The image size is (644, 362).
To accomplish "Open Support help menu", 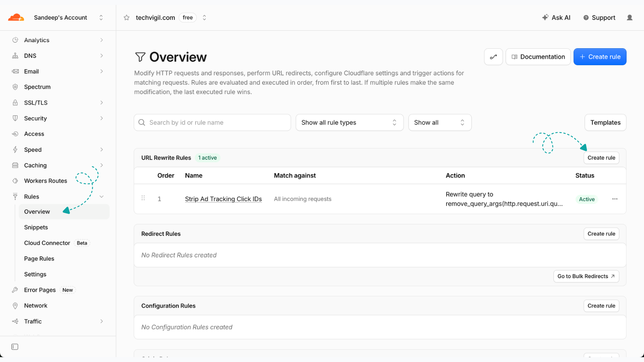I will [x=600, y=18].
